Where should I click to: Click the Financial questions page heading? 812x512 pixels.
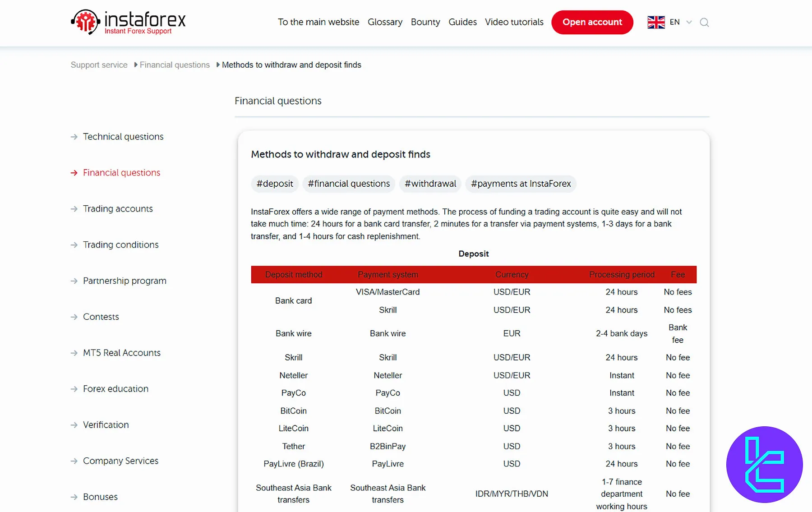[x=278, y=101]
